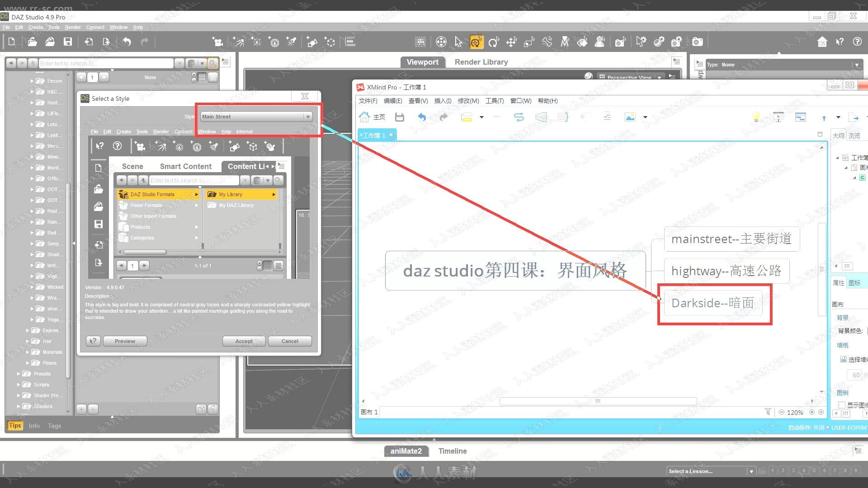868x488 pixels.
Task: Click Create New Point Light icon
Action: click(256, 42)
